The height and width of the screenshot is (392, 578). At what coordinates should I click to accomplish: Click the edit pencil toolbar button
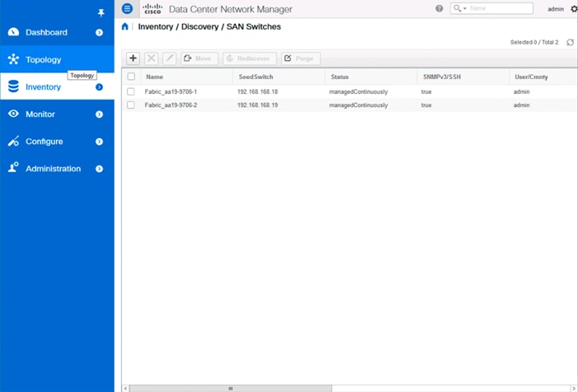[170, 58]
